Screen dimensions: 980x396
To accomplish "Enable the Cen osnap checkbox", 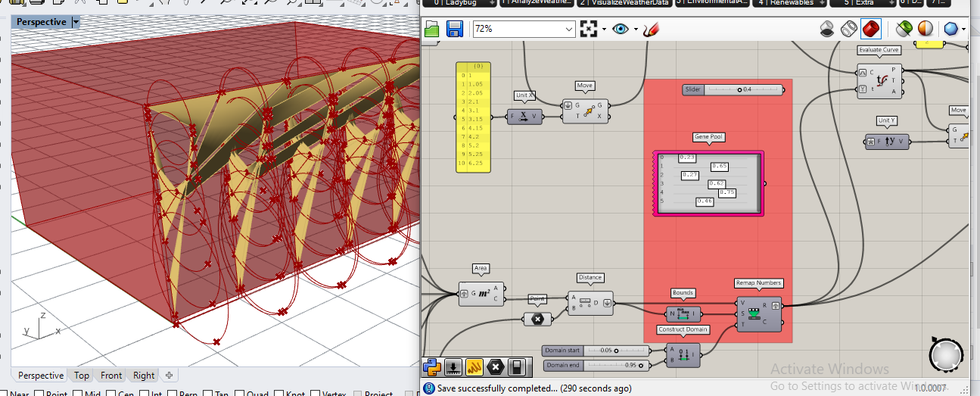I will 112,394.
